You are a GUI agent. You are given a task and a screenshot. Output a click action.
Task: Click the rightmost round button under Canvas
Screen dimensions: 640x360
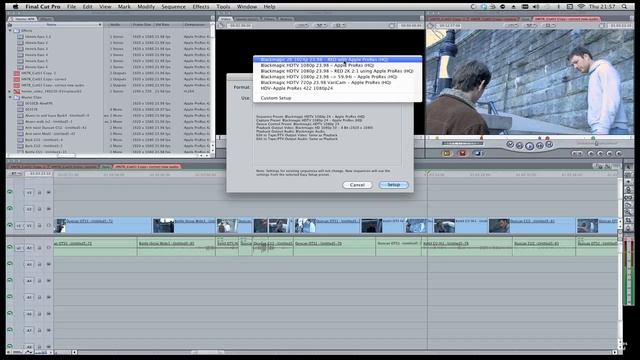(619, 153)
